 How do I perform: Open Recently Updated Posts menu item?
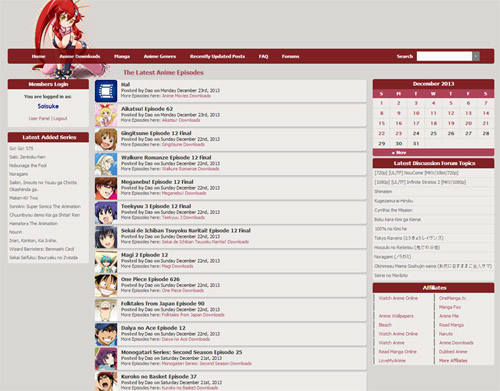pyautogui.click(x=217, y=56)
